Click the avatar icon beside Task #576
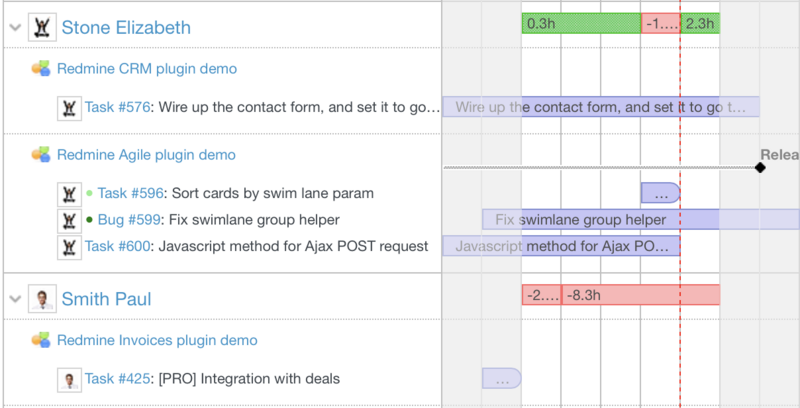This screenshot has height=408, width=800. [69, 107]
